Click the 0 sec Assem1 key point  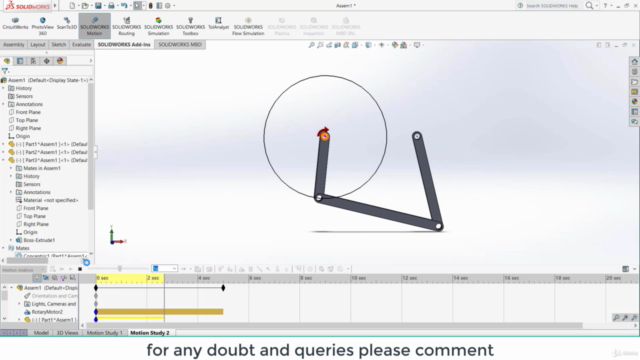tap(96, 288)
